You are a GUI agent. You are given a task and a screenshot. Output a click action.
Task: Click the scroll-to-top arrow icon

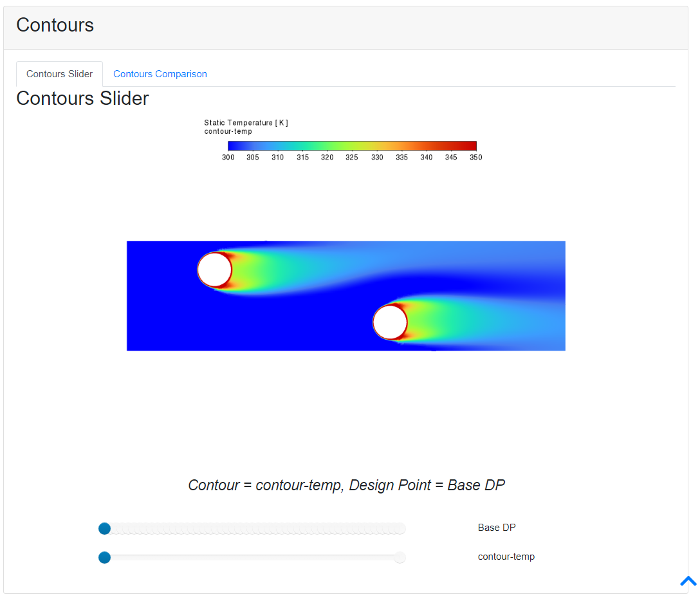pos(688,581)
